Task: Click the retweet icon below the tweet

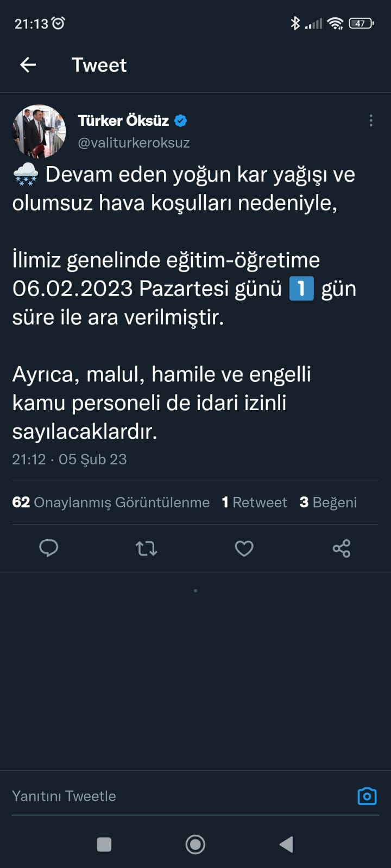Action: [146, 548]
